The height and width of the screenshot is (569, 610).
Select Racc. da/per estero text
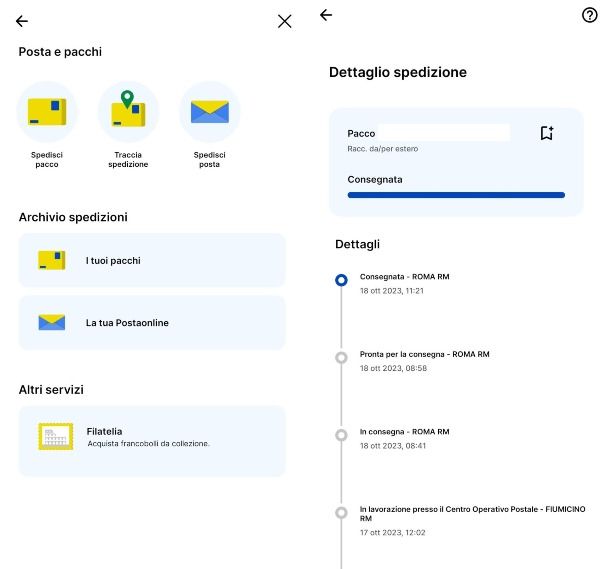pyautogui.click(x=382, y=149)
